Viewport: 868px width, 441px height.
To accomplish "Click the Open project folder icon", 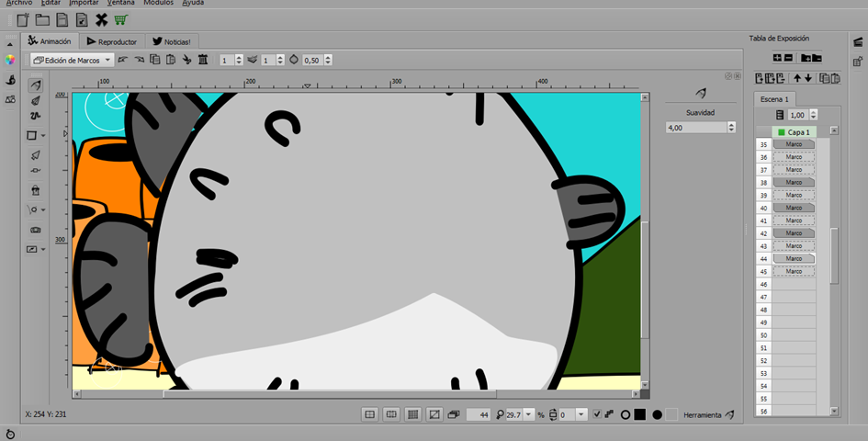I will point(42,20).
